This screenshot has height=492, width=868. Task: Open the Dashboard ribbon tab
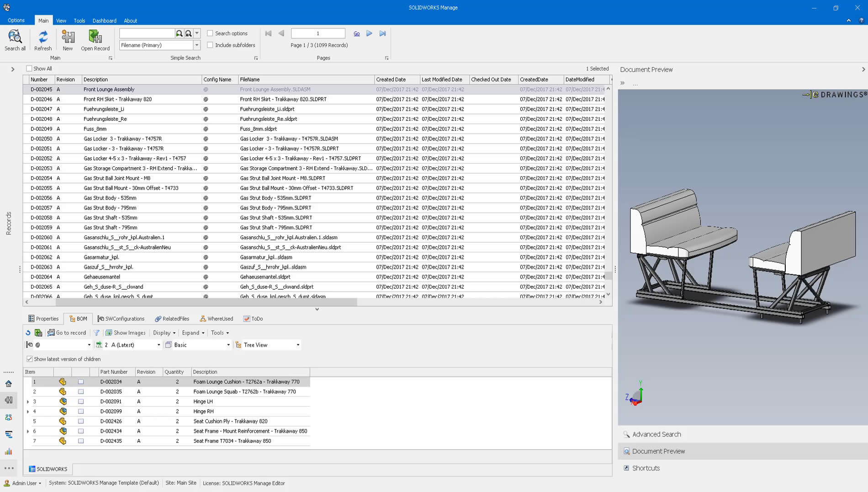(x=104, y=21)
